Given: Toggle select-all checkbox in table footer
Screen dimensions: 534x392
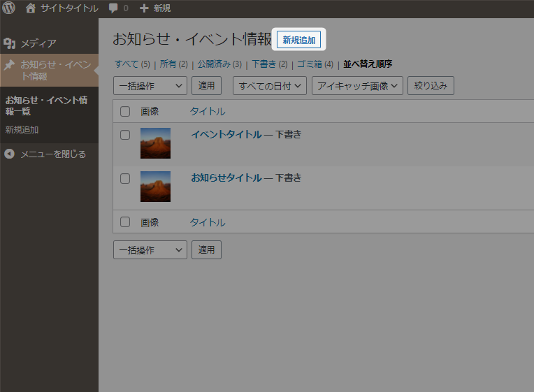Looking at the screenshot, I should (125, 222).
